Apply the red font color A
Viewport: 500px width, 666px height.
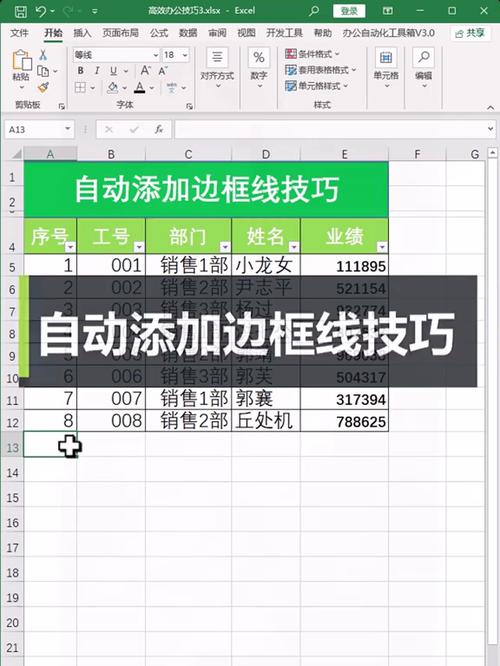click(139, 87)
